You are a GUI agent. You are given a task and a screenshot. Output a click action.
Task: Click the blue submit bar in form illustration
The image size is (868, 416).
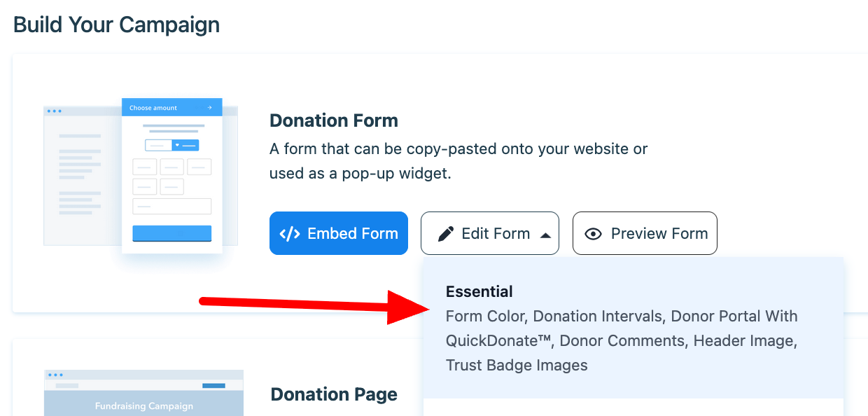(x=172, y=233)
